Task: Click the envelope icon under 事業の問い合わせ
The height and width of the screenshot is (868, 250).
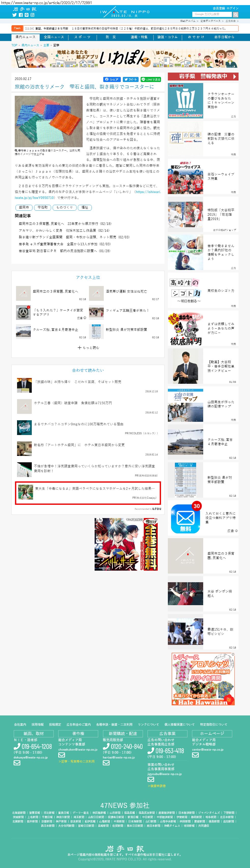Action: [151, 779]
